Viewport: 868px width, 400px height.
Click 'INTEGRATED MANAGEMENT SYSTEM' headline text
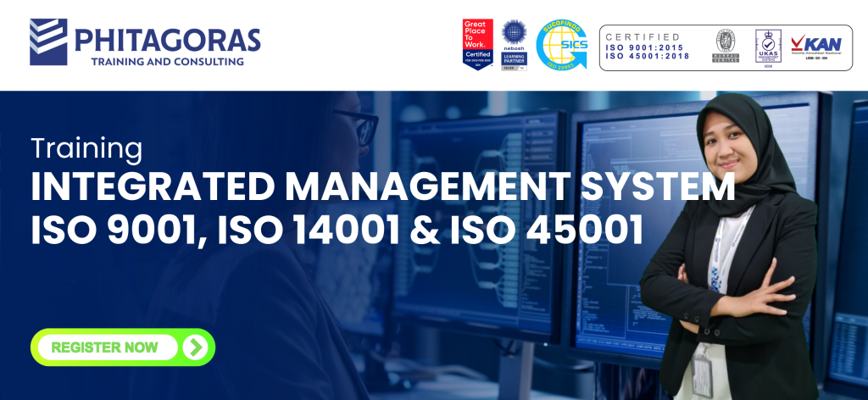tap(383, 187)
